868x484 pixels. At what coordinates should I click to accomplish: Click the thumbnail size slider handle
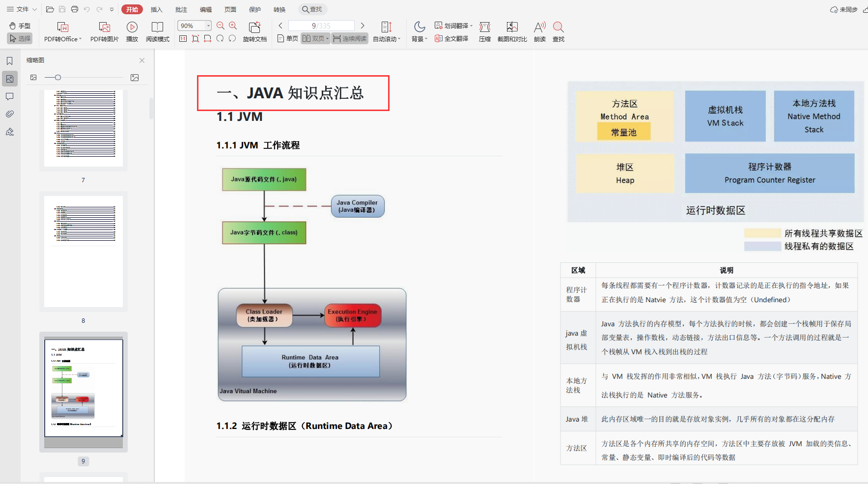[x=58, y=78]
